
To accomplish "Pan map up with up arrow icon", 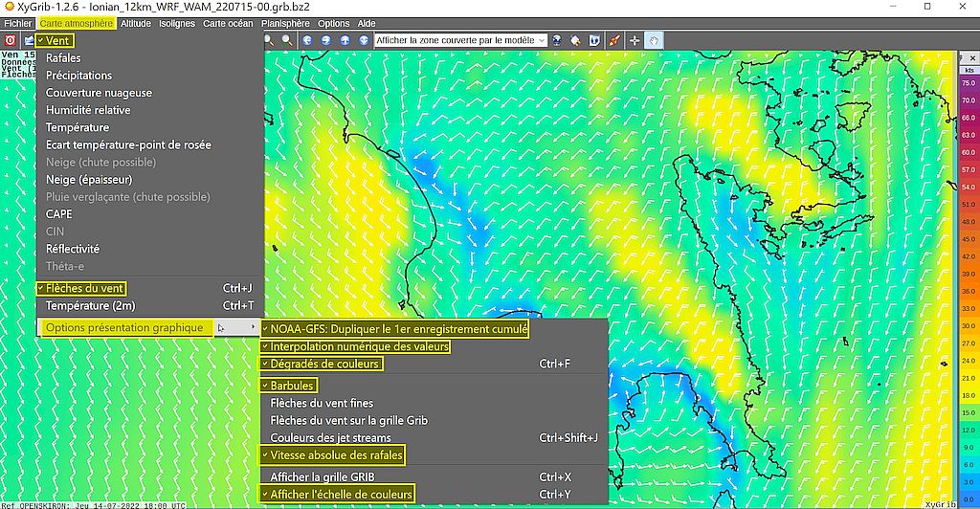I will click(x=345, y=41).
